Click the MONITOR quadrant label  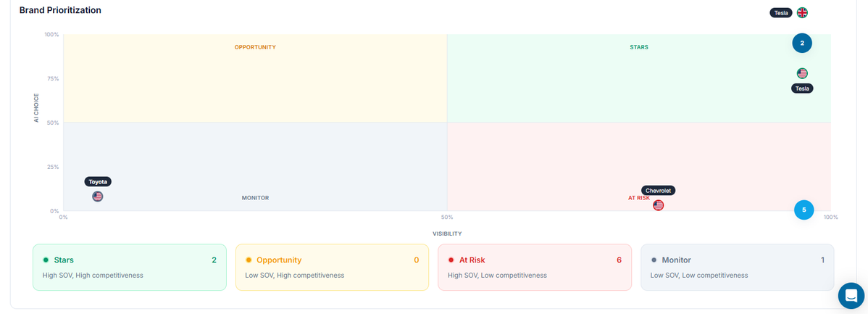click(255, 198)
